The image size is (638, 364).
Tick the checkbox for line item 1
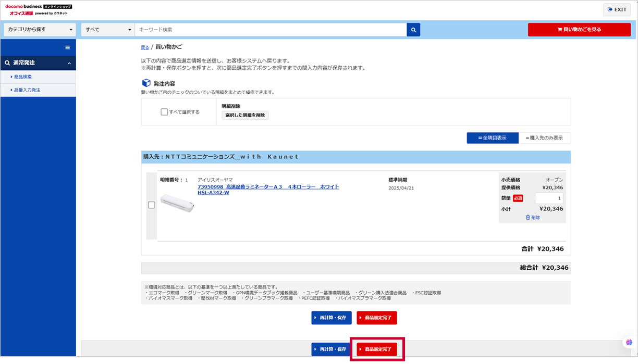coord(152,205)
